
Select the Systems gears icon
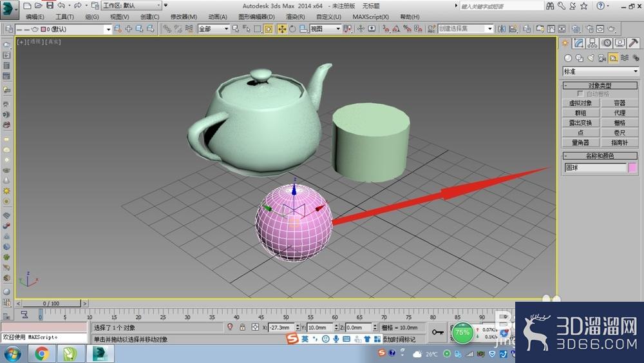click(x=636, y=58)
